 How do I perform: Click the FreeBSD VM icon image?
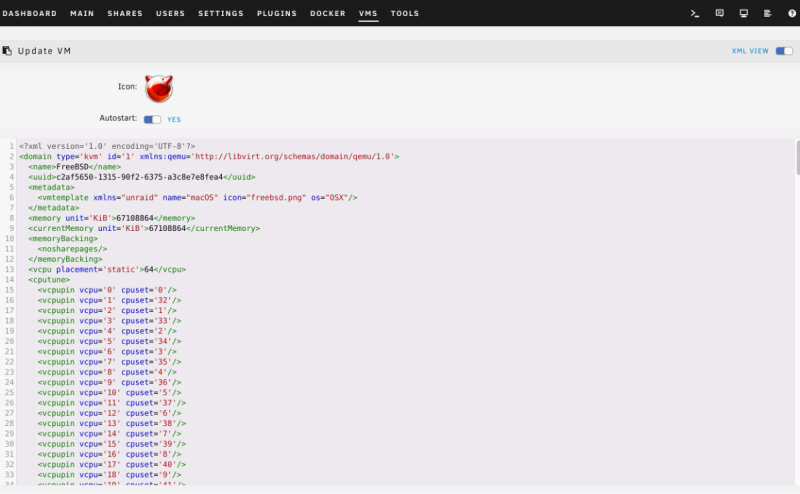pyautogui.click(x=159, y=89)
